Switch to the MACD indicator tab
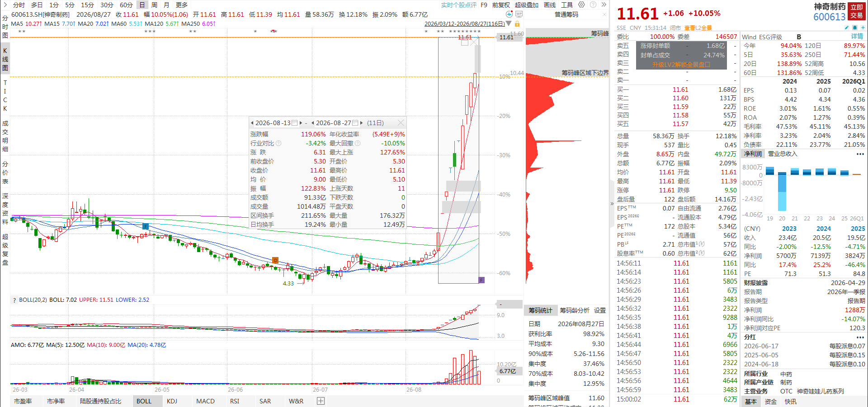This screenshot has width=868, height=407. pyautogui.click(x=205, y=401)
